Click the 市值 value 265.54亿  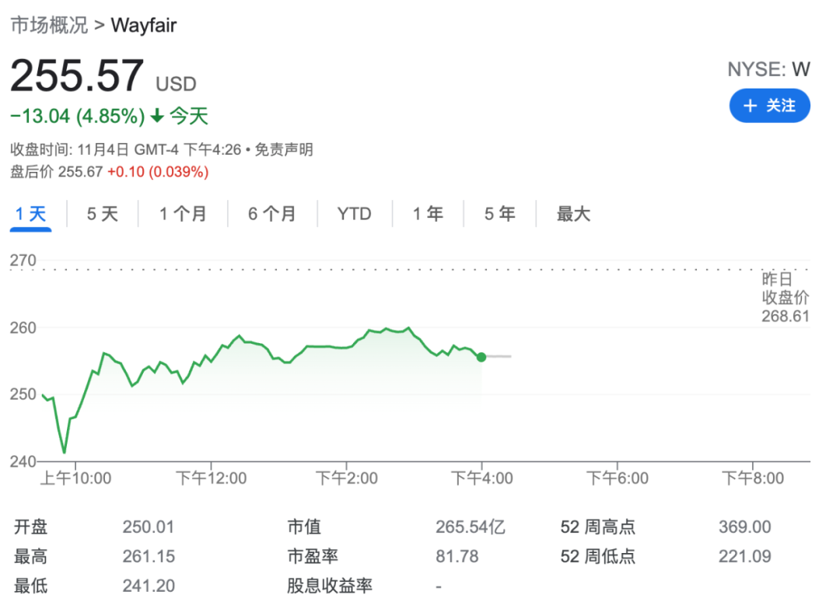click(x=470, y=527)
